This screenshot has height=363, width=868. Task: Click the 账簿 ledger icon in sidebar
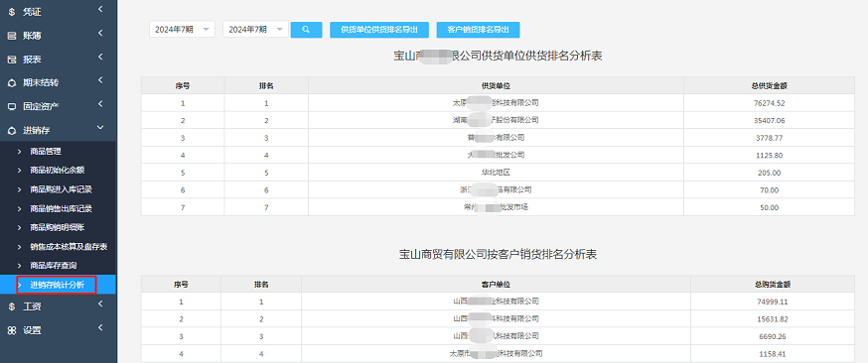point(12,36)
